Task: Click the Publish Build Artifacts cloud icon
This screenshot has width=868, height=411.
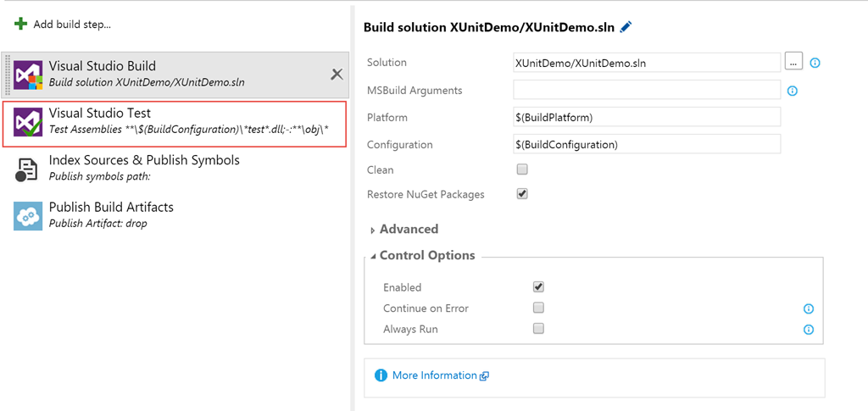Action: (x=28, y=216)
